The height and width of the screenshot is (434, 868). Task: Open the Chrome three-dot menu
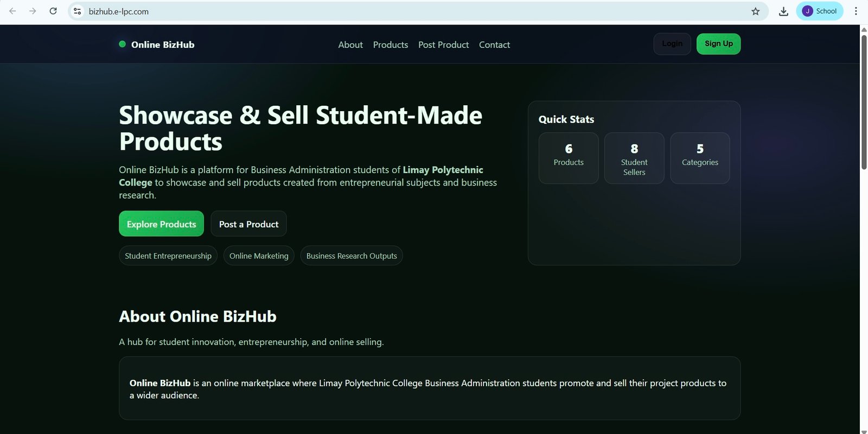(x=856, y=11)
